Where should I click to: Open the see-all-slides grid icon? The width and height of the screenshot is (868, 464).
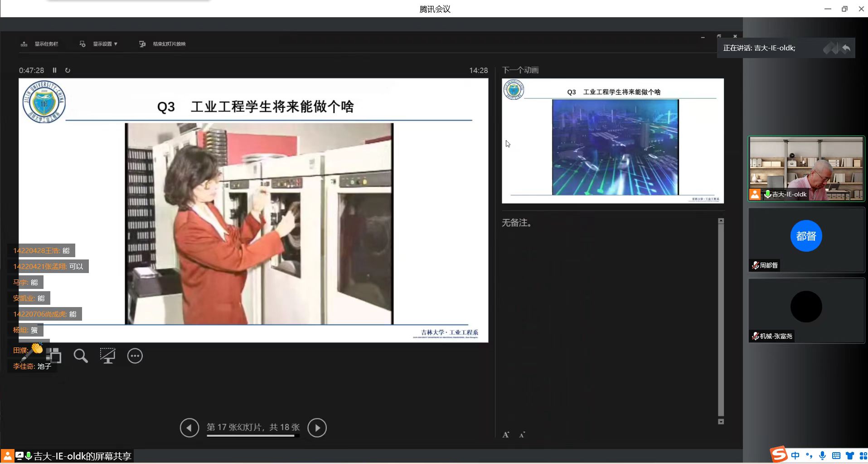54,356
